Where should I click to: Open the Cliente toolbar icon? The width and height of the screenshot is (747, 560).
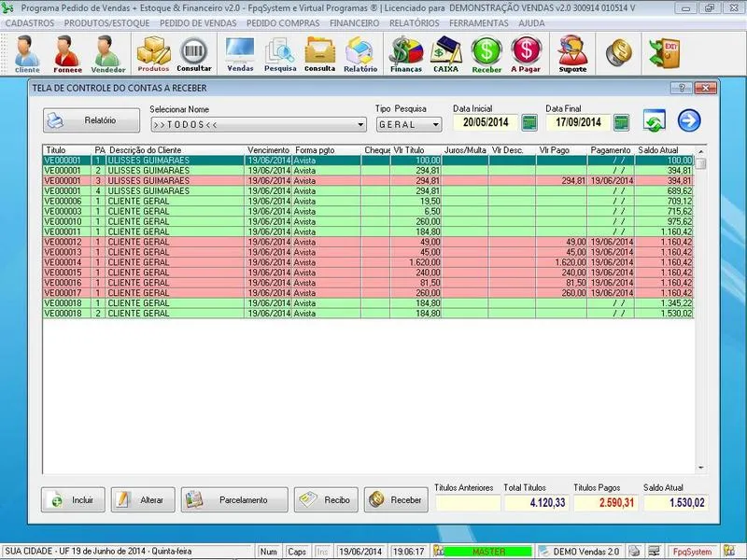pos(27,54)
